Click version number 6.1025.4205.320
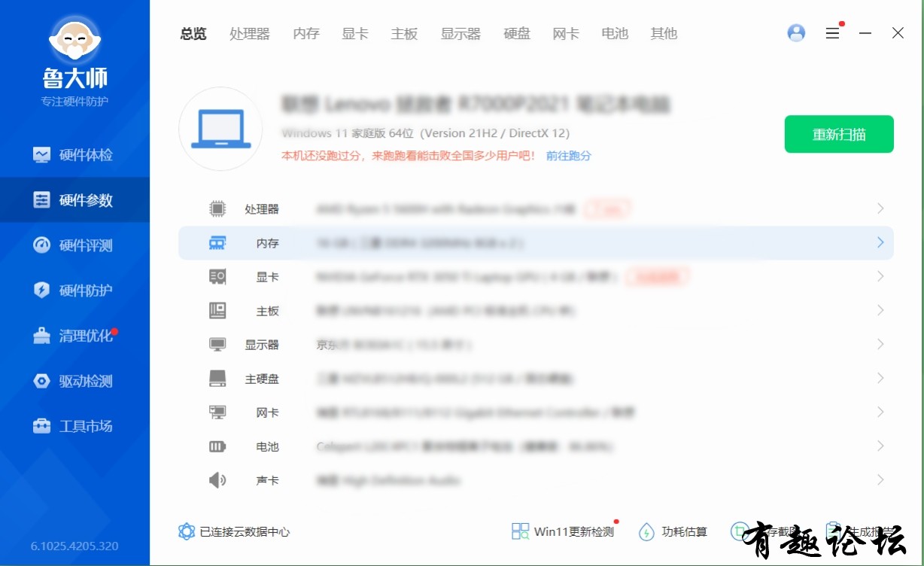 tap(74, 546)
